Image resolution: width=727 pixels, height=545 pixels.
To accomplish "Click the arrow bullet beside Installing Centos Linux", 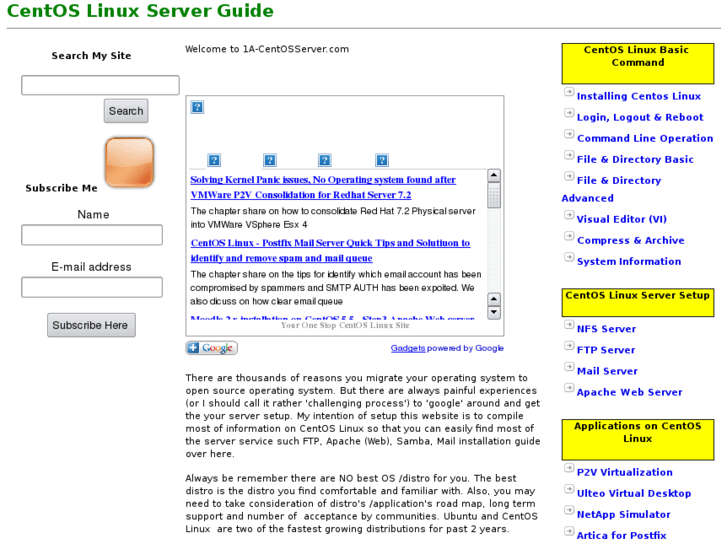I will click(x=569, y=92).
